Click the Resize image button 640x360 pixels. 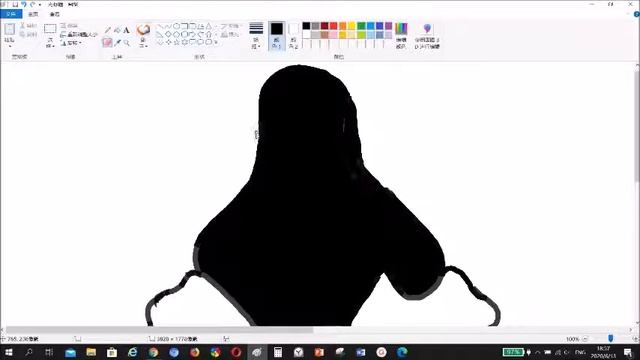coord(78,35)
